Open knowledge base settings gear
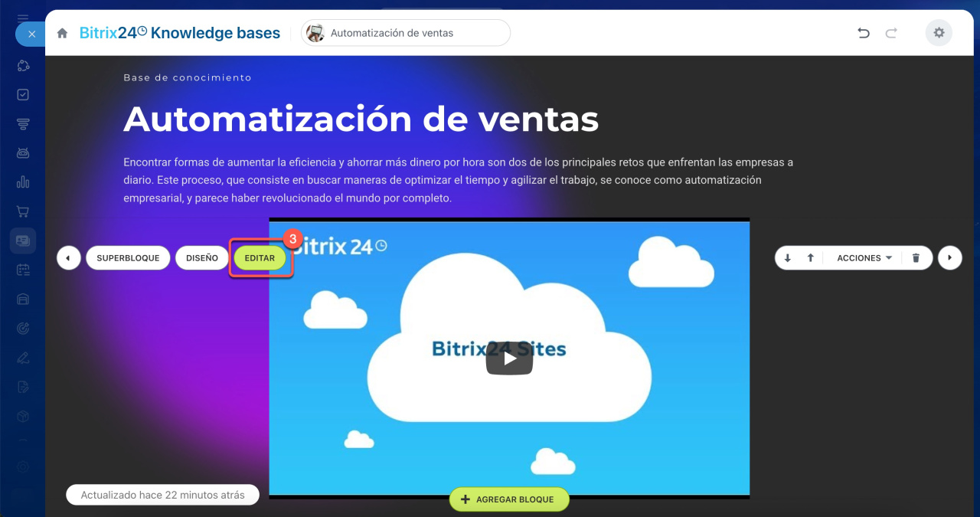980x517 pixels. (x=939, y=33)
